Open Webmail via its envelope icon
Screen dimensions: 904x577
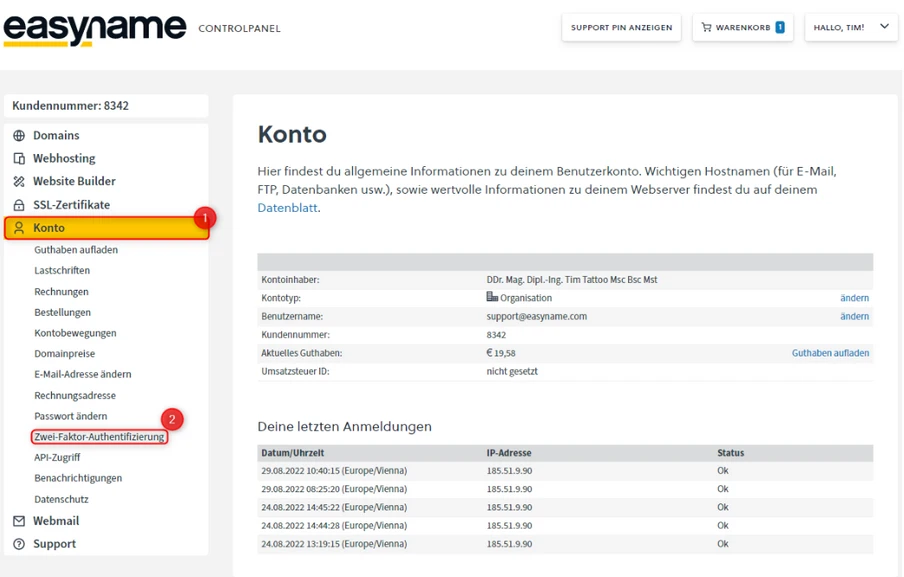pos(19,520)
